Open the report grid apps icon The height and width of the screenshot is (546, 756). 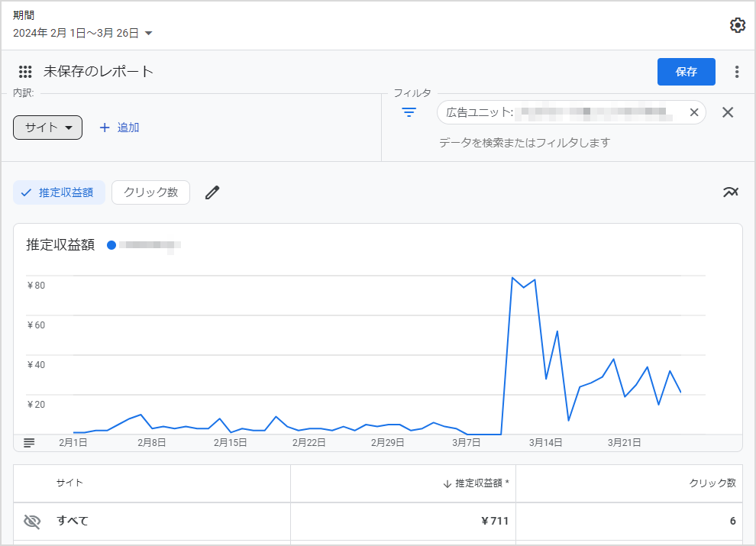tap(25, 72)
